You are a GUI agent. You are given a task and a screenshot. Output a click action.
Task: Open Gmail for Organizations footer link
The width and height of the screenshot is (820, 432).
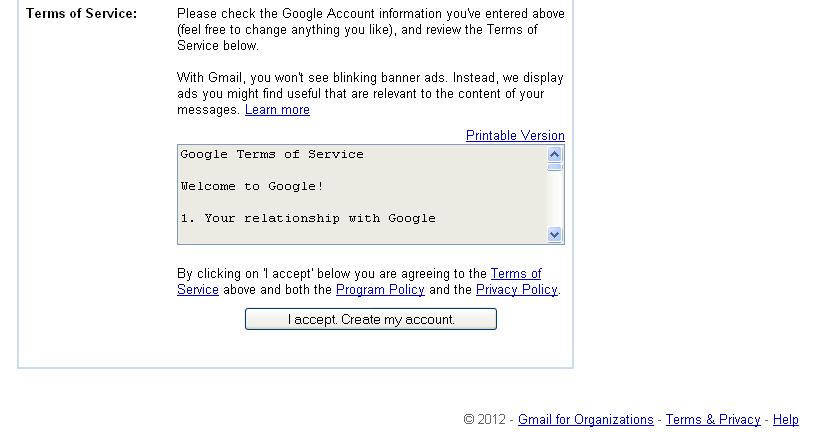[585, 420]
